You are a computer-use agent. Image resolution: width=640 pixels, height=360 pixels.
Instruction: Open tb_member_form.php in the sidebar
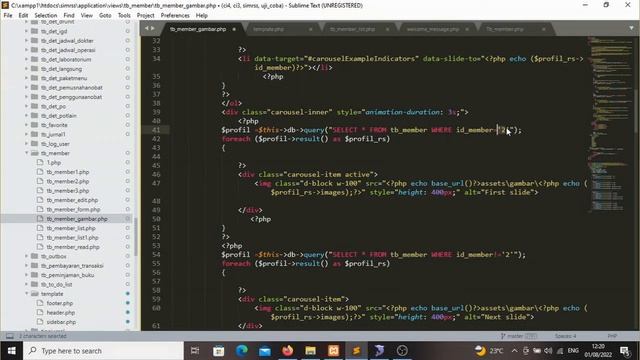(x=73, y=209)
